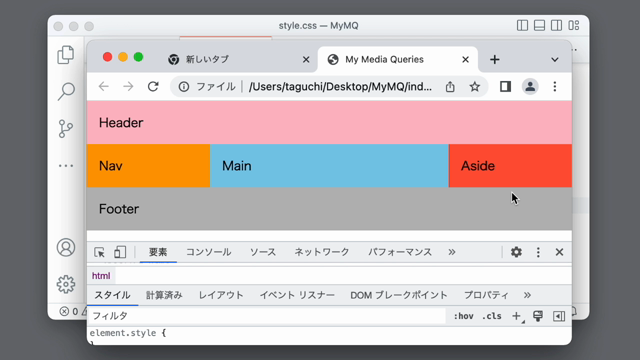The image size is (640, 360).
Task: Reload the My Media Queries page
Action: click(x=153, y=87)
